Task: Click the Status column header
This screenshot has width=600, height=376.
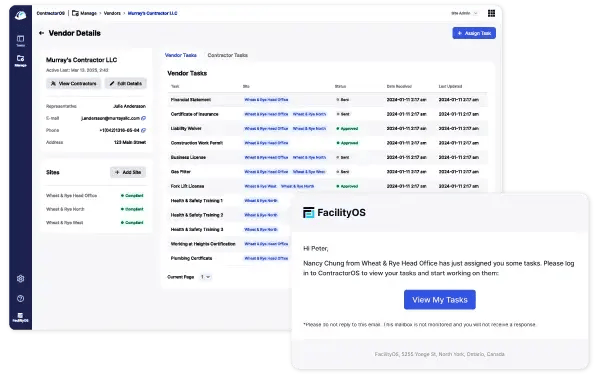Action: (340, 86)
